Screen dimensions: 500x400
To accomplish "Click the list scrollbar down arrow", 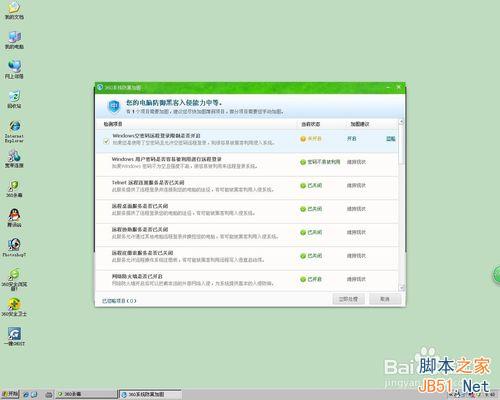I will click(402, 287).
